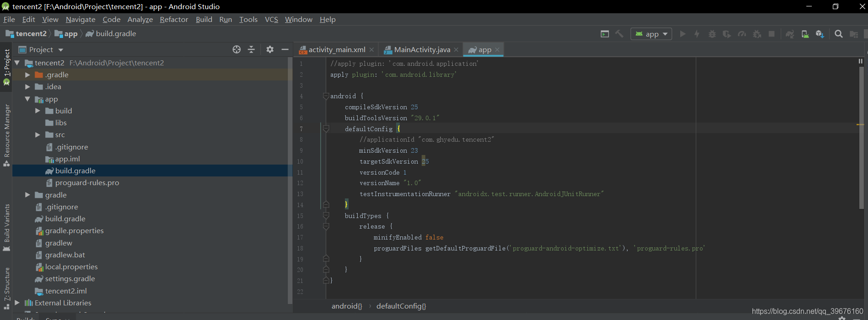868x320 pixels.
Task: Select gradle.properties in the project tree
Action: 74,230
